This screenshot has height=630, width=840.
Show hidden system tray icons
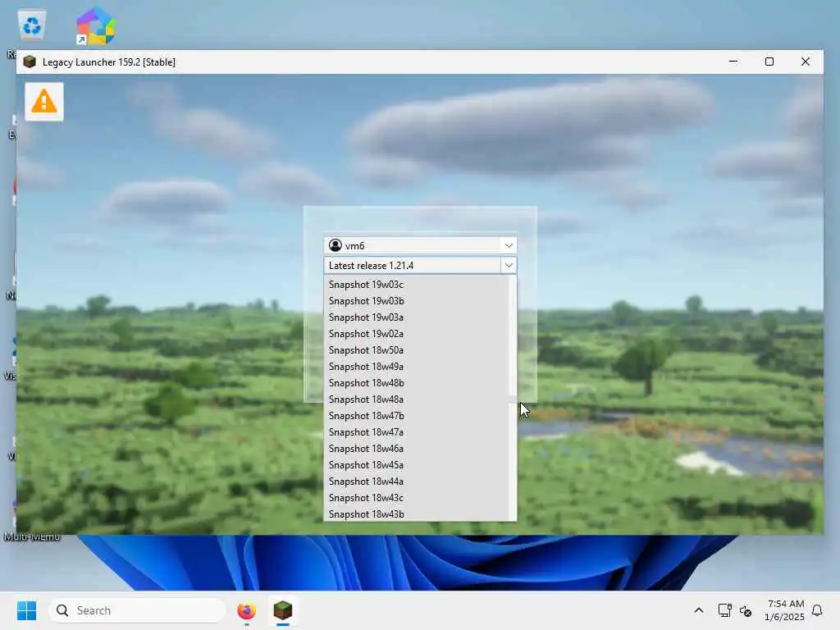click(x=699, y=610)
